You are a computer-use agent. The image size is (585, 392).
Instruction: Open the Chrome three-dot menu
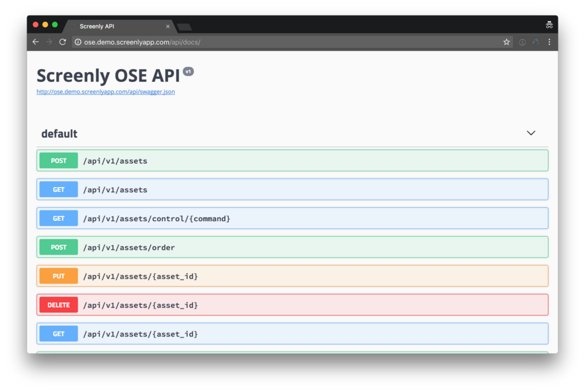point(549,42)
